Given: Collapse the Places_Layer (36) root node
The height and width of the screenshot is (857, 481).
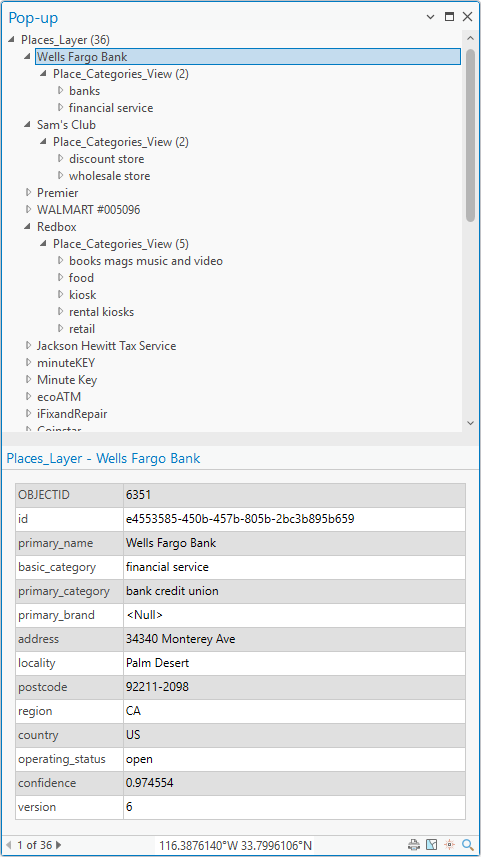Looking at the screenshot, I should (13, 39).
